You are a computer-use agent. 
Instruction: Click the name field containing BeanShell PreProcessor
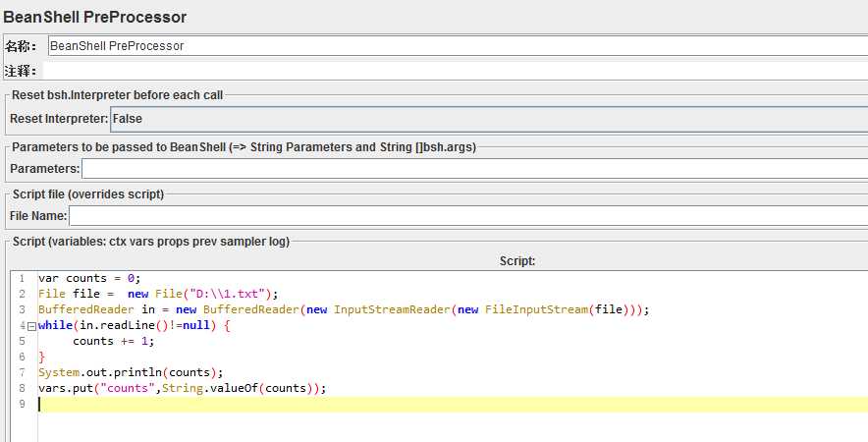pyautogui.click(x=458, y=46)
